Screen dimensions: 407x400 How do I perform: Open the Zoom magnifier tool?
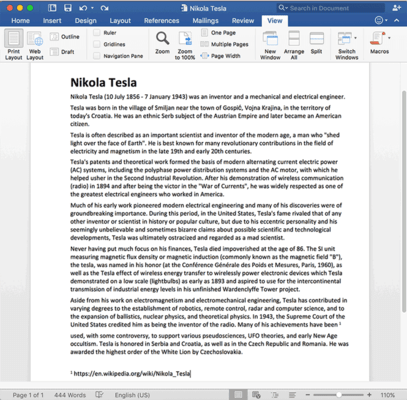coord(162,39)
